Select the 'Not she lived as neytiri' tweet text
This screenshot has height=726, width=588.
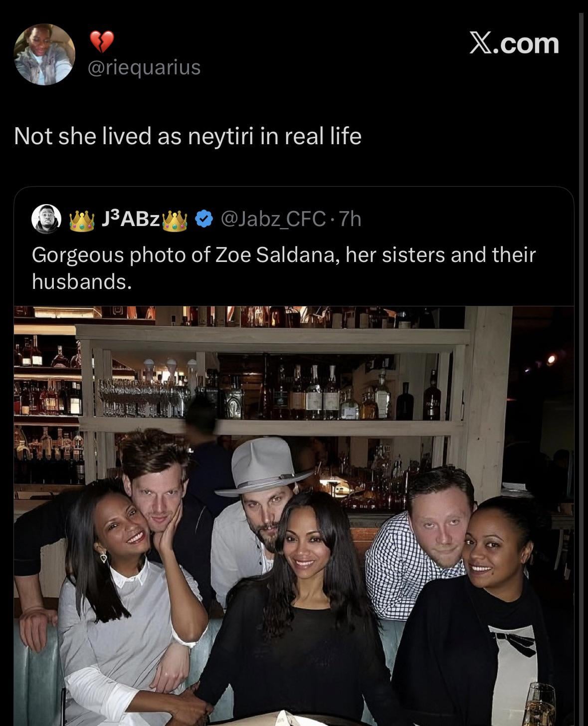[x=188, y=136]
